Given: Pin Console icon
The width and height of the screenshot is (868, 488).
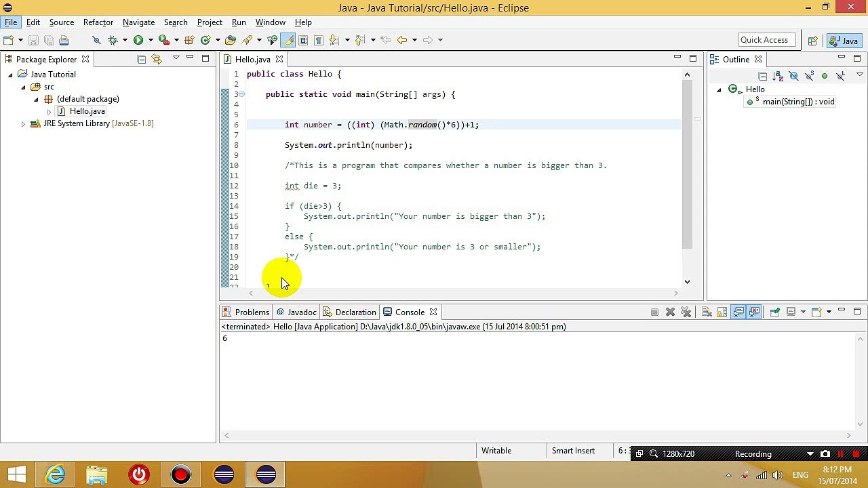Looking at the screenshot, I should (x=774, y=312).
